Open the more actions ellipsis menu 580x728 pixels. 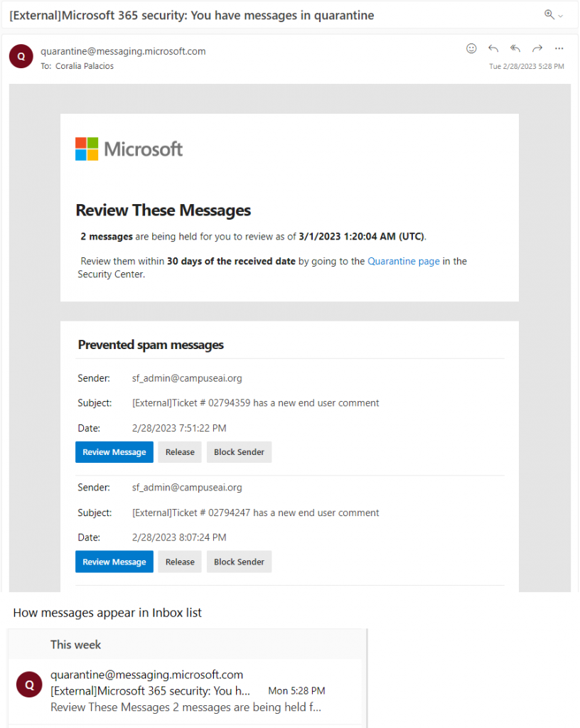tap(559, 48)
